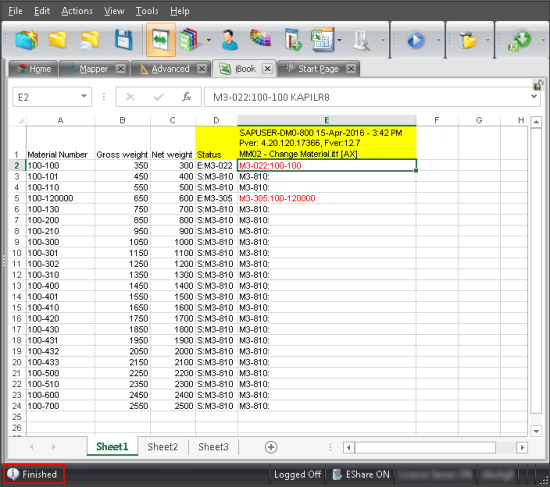Screen dimensions: 550x487
Task: Click the Excel spreadsheet toolbar icon
Action: pos(322,40)
